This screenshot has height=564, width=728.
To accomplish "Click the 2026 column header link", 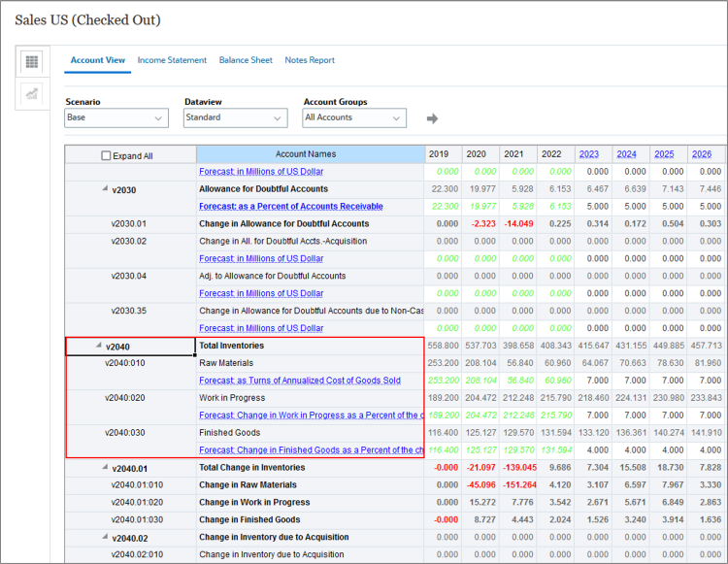I will tap(701, 154).
